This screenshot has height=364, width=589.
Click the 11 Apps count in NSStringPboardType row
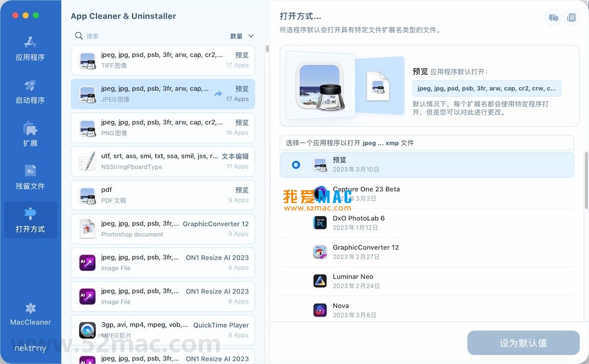pos(237,167)
